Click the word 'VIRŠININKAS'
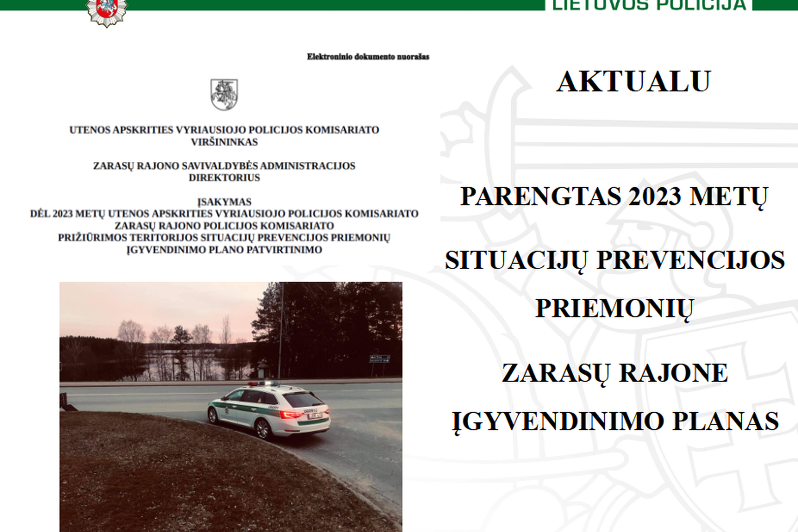The image size is (798, 532). point(224,142)
